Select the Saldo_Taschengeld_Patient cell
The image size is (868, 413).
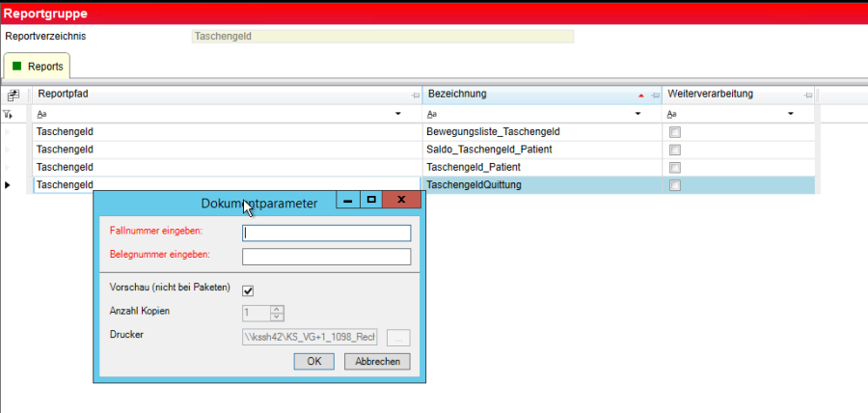point(542,150)
